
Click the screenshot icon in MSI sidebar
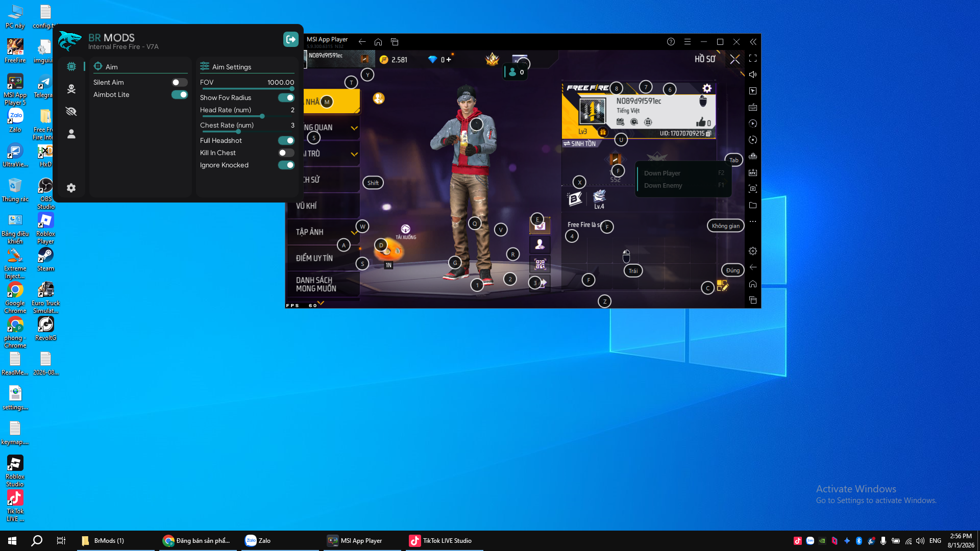point(753,189)
